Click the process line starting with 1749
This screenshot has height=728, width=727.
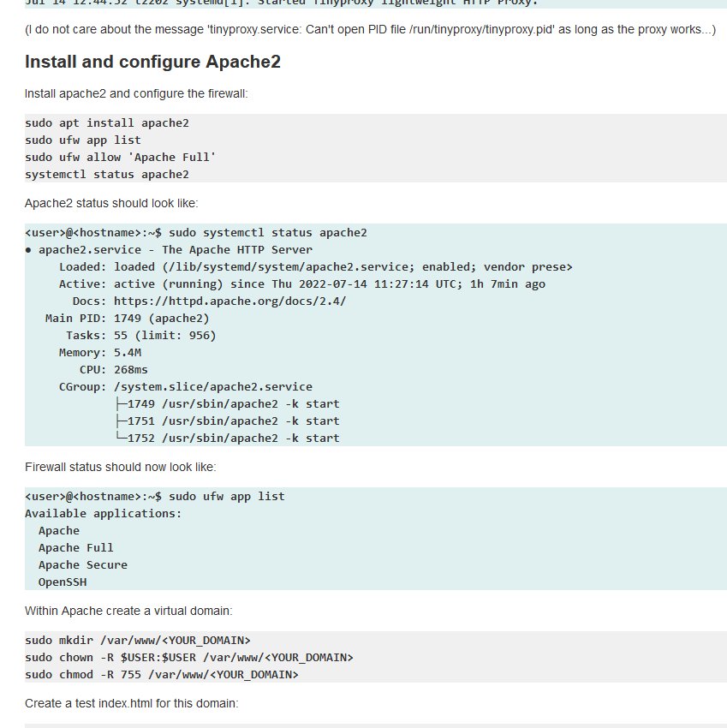[x=228, y=404]
